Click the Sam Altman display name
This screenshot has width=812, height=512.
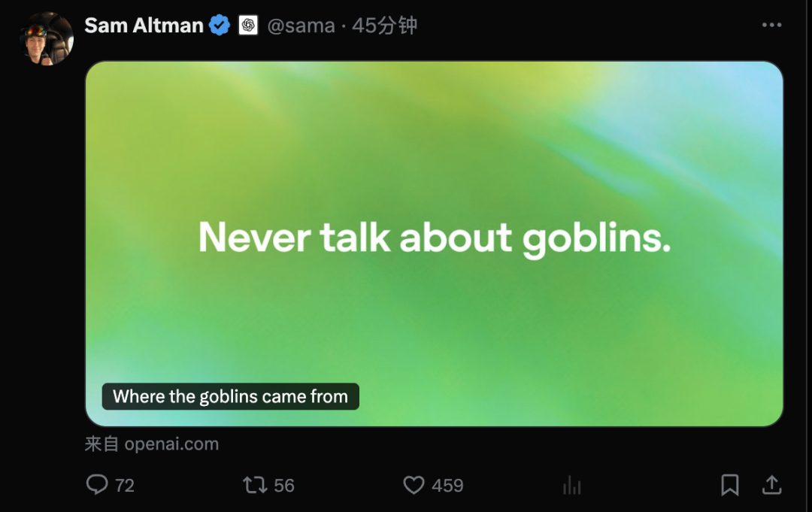coord(144,26)
